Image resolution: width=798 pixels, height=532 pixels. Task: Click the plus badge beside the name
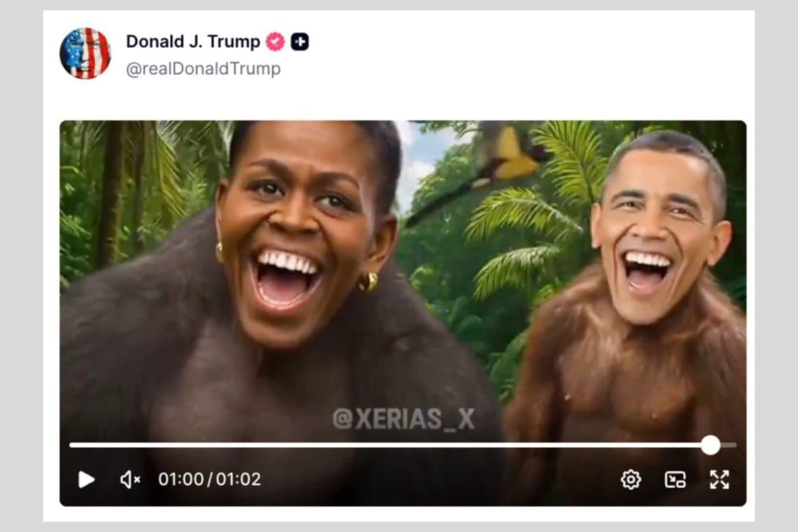tap(300, 42)
